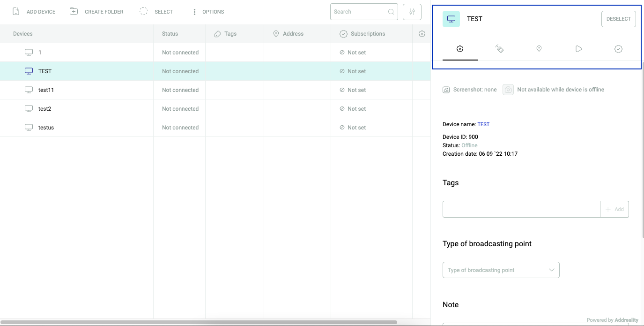Click the Devices column header
Screen dimensions: 644x326
click(x=23, y=34)
